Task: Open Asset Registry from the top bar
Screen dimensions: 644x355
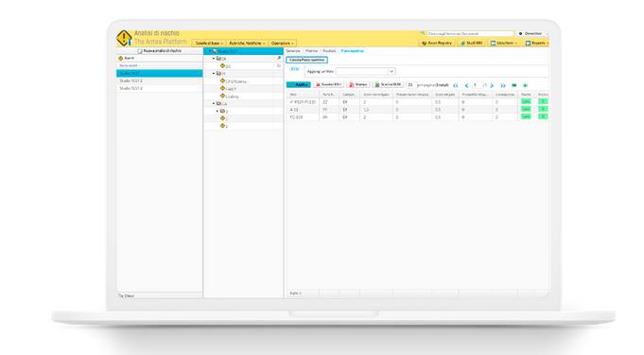Action: [437, 43]
